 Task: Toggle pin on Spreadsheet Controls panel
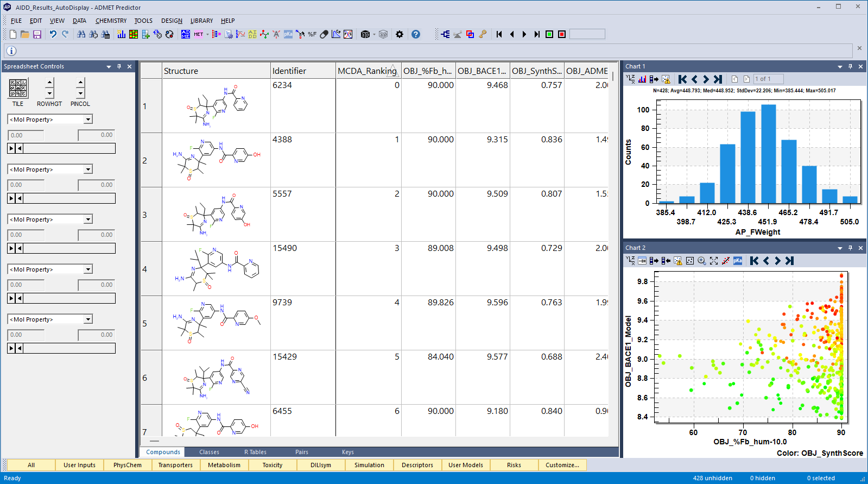pyautogui.click(x=119, y=66)
